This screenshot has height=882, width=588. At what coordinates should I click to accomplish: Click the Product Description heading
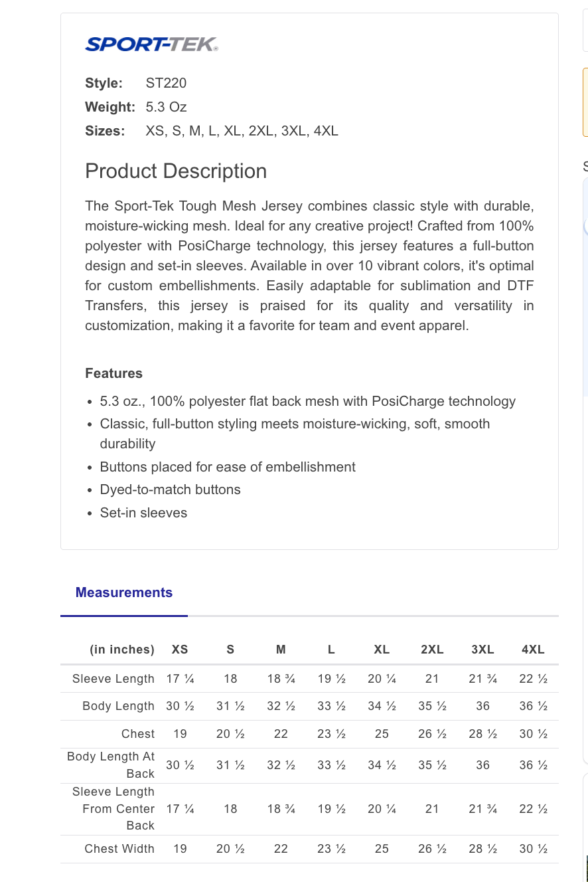pos(176,171)
